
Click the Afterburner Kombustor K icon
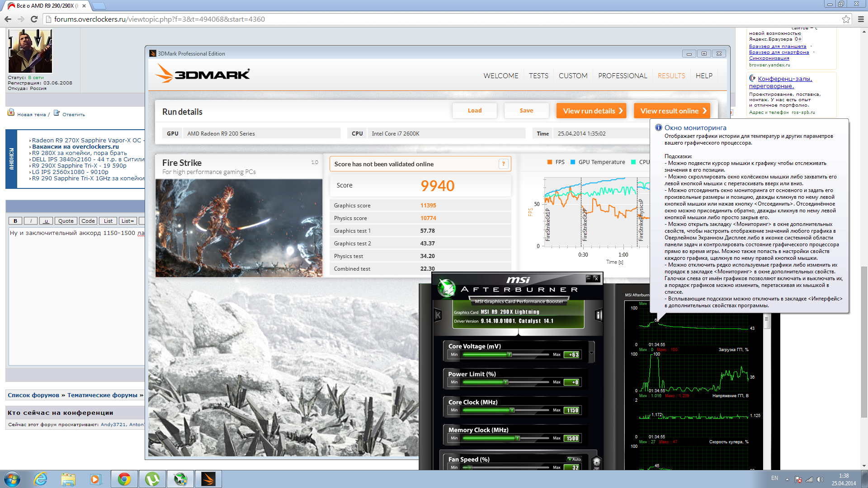[x=438, y=315]
